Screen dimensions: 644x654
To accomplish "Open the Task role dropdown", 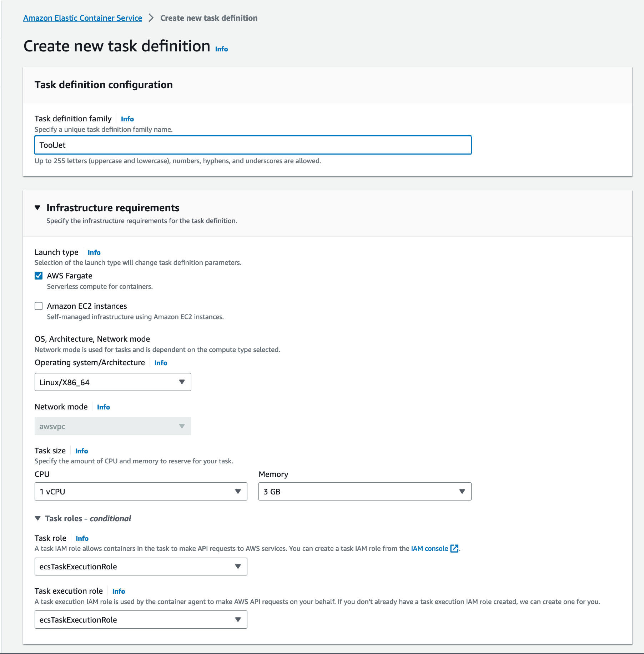I will [x=141, y=567].
